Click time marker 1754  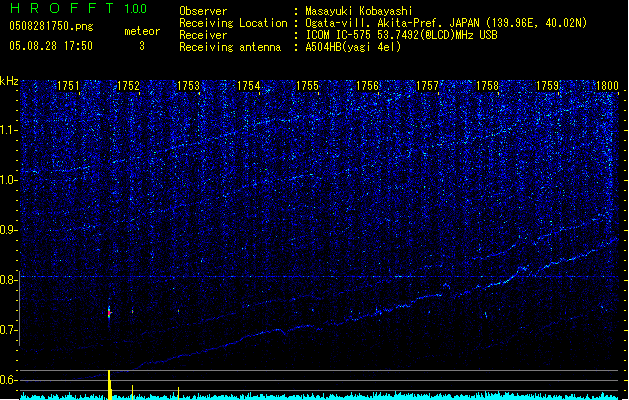pos(248,86)
